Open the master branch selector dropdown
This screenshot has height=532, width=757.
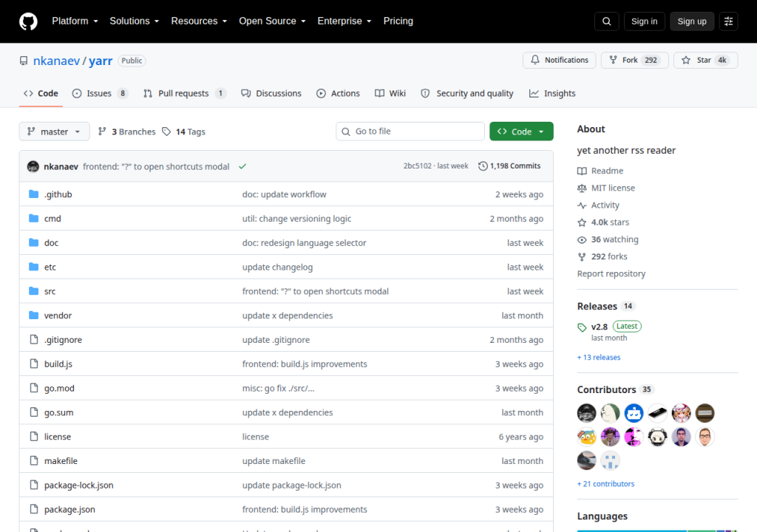(54, 132)
